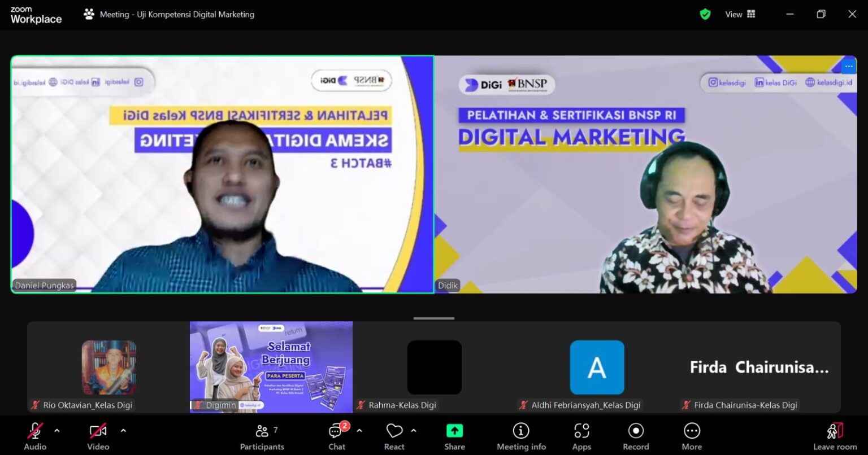Click the gallery divider handle above participants
868x455 pixels.
[x=434, y=318]
